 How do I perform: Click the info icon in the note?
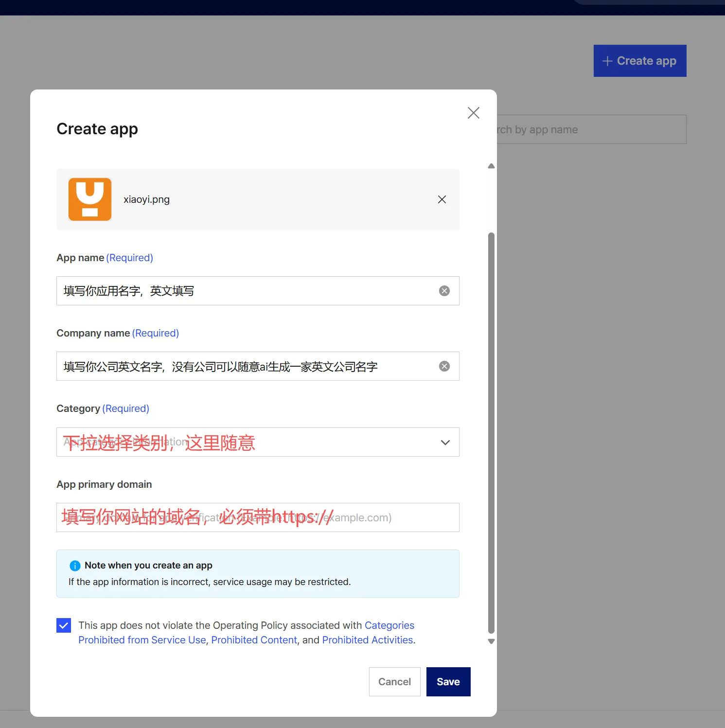pyautogui.click(x=75, y=566)
